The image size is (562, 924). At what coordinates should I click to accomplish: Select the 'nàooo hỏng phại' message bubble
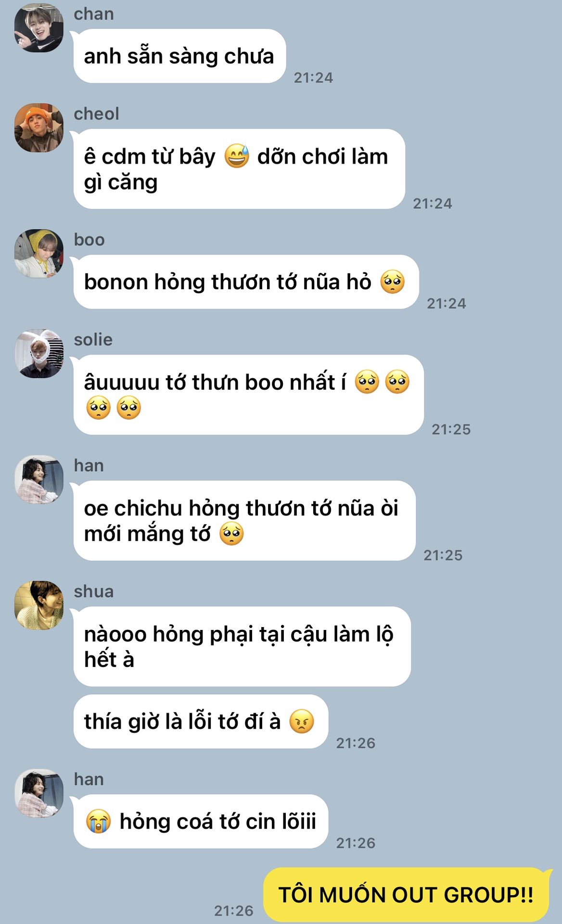(242, 646)
